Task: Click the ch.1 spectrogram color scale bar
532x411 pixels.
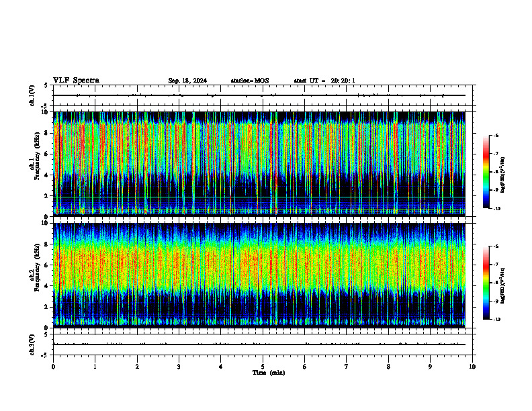Action: 486,172
